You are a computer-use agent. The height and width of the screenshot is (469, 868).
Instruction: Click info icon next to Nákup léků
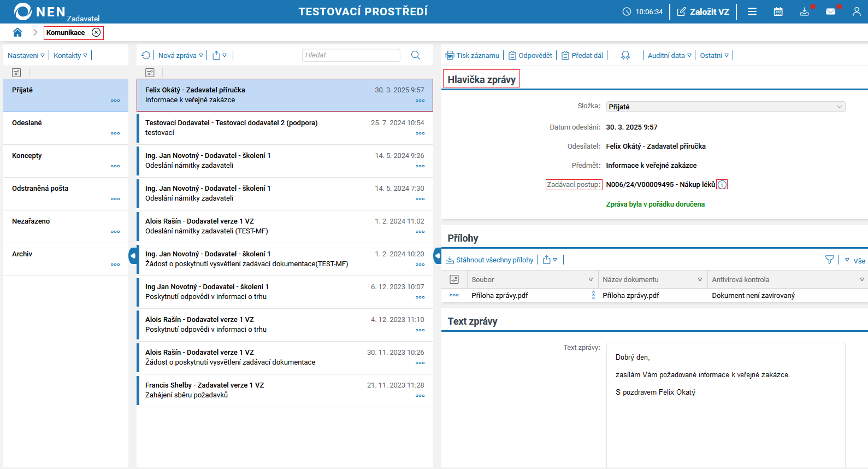722,185
